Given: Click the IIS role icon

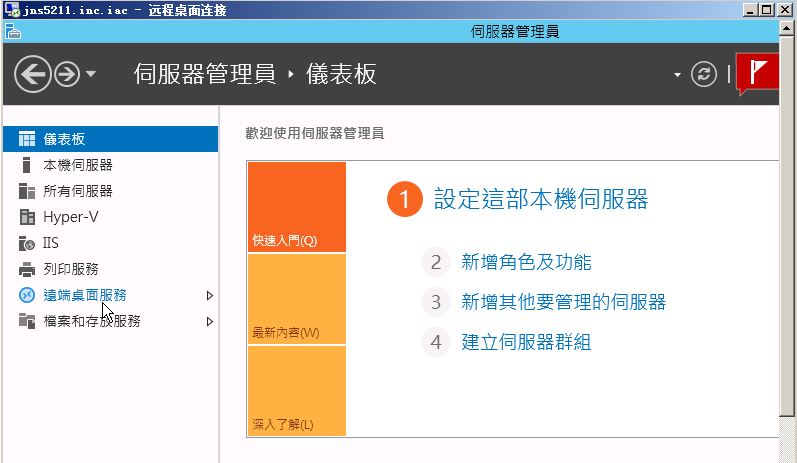Looking at the screenshot, I should tap(27, 243).
